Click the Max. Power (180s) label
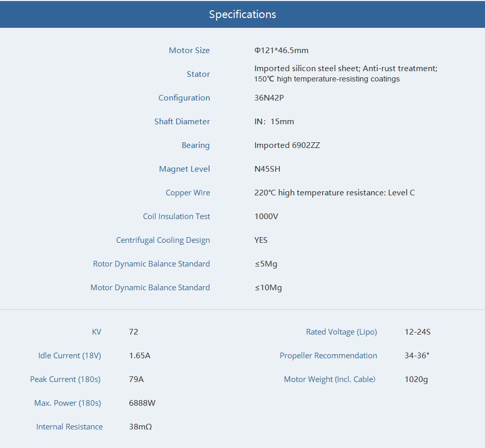Viewport: 485px width, 448px height. point(68,403)
